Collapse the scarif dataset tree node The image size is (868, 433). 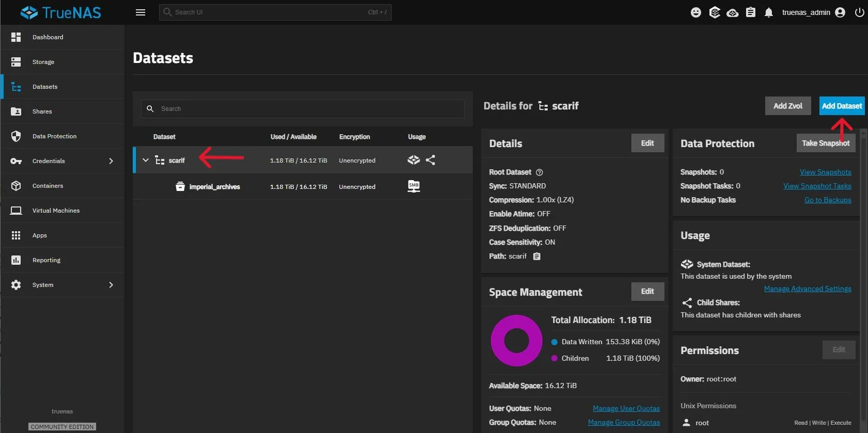tap(146, 160)
